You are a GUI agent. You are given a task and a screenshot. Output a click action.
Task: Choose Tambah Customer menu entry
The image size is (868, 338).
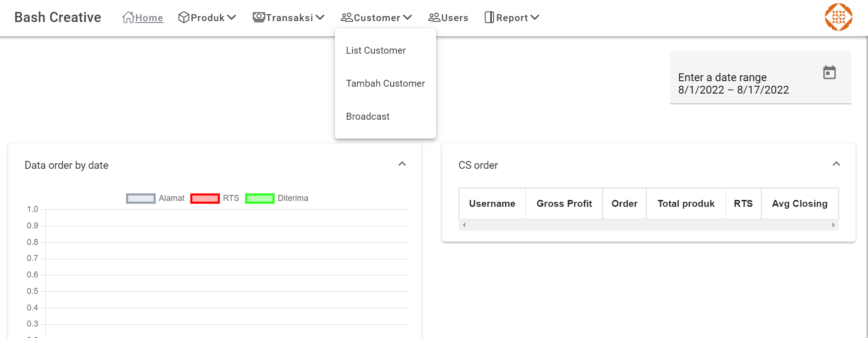pos(385,83)
